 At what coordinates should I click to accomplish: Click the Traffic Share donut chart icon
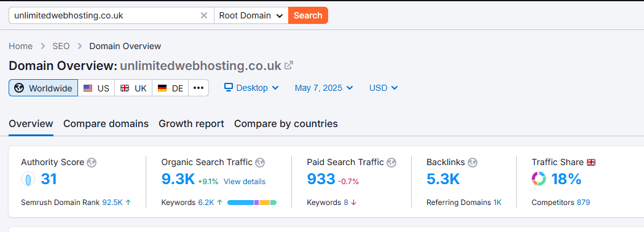(x=539, y=179)
